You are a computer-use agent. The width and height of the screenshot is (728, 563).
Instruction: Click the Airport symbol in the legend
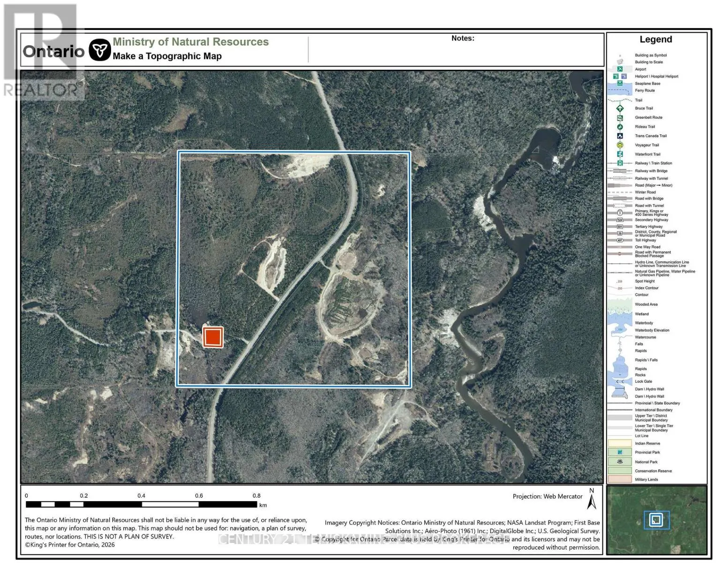[620, 69]
